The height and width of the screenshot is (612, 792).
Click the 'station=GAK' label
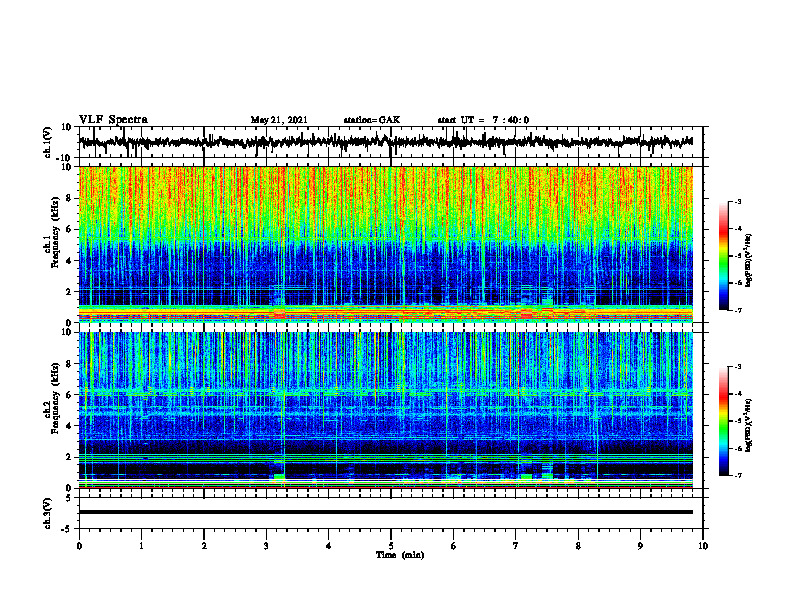(x=372, y=120)
